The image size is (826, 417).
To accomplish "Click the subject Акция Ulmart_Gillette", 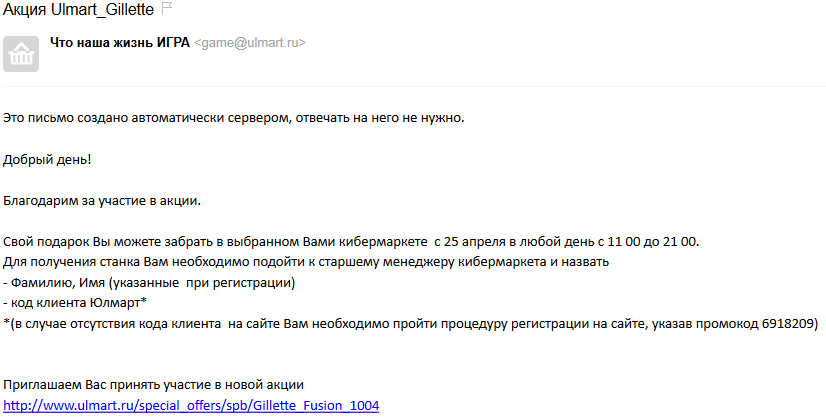I will coord(78,9).
